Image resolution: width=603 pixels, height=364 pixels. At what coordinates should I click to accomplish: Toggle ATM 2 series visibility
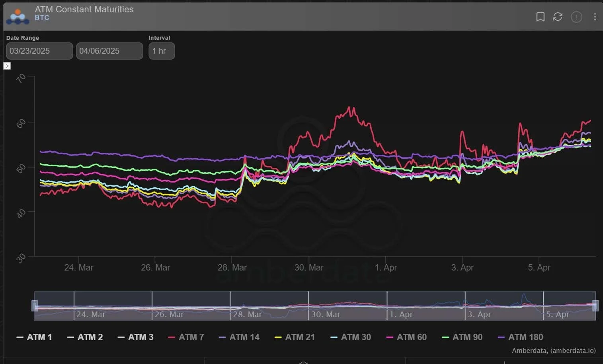click(x=85, y=337)
